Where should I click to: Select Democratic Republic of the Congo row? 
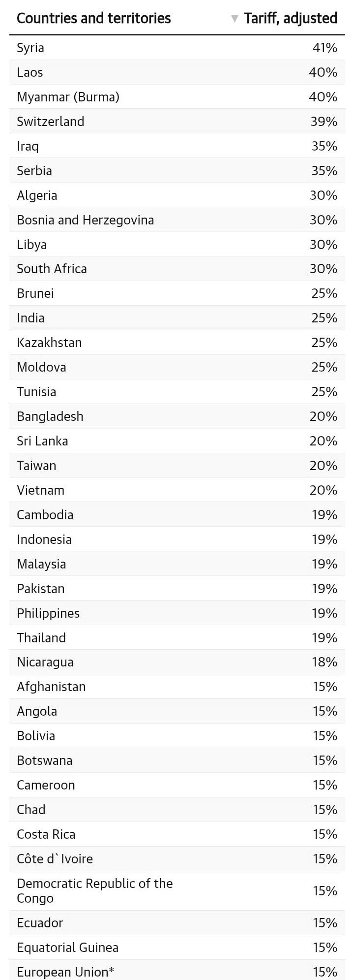click(177, 891)
